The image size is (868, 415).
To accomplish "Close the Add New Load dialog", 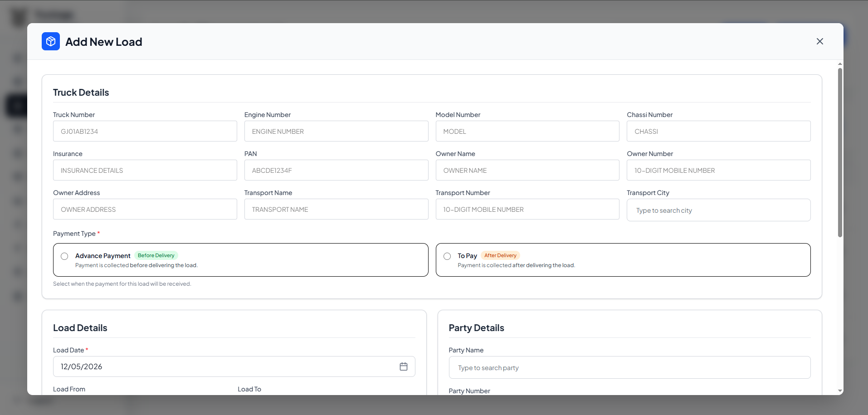I will pyautogui.click(x=819, y=41).
